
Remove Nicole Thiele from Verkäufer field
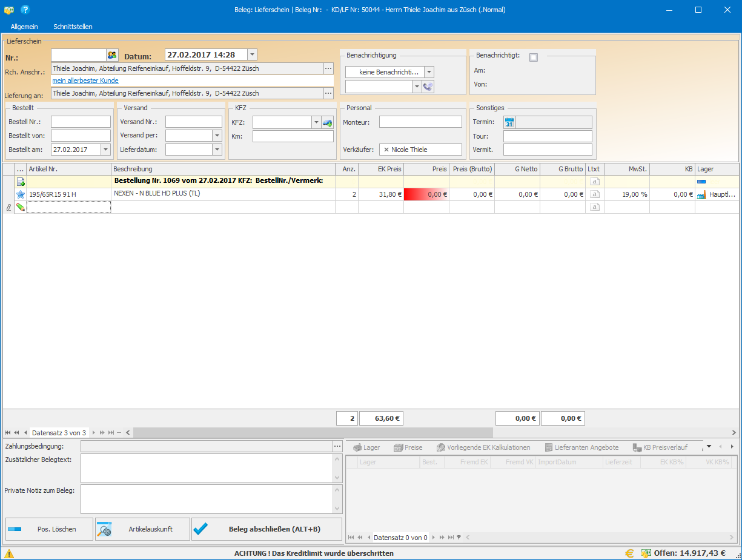386,150
